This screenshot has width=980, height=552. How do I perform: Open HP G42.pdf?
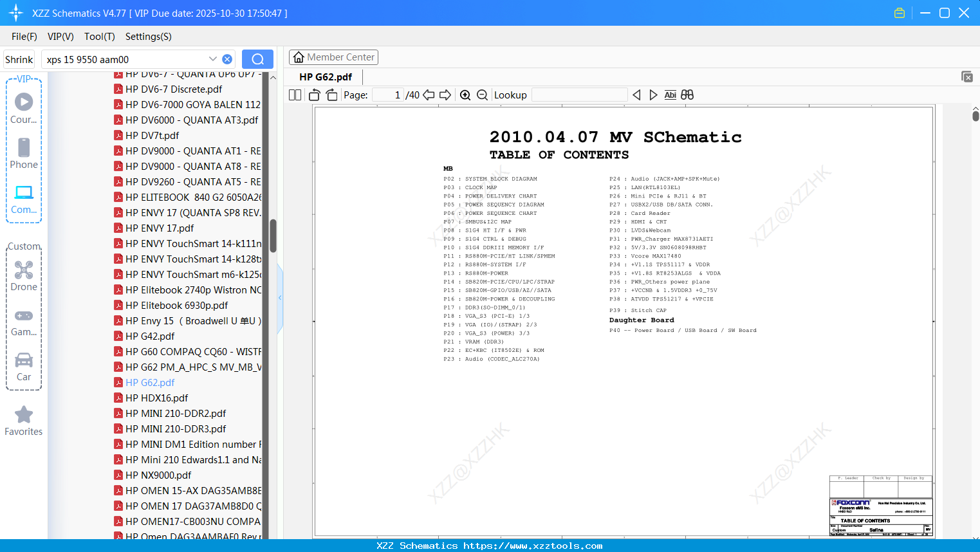click(150, 336)
